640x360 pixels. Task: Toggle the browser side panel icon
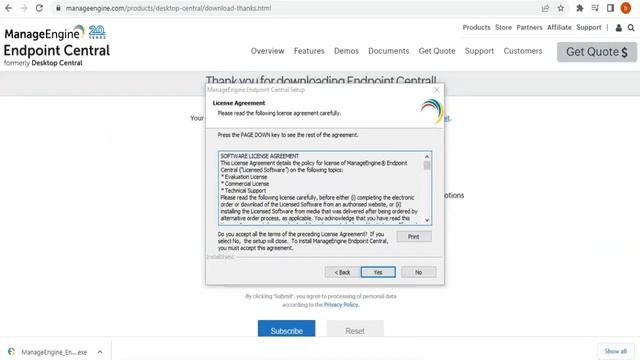[x=610, y=8]
